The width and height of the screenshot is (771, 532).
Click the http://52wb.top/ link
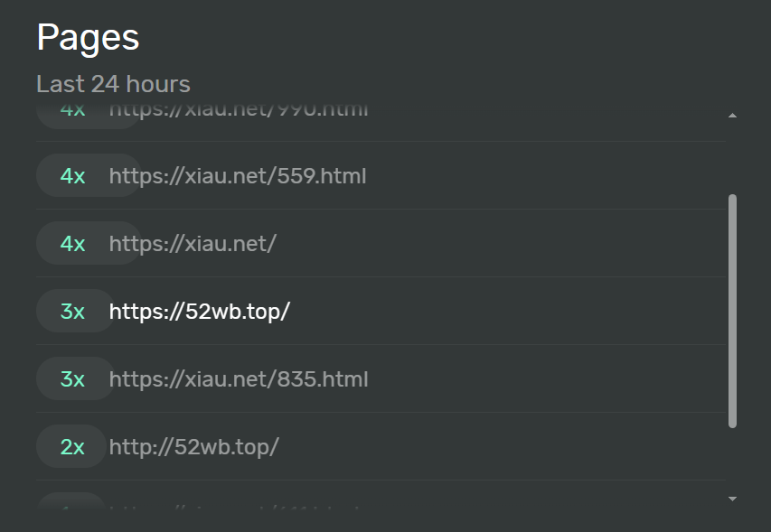click(x=194, y=447)
